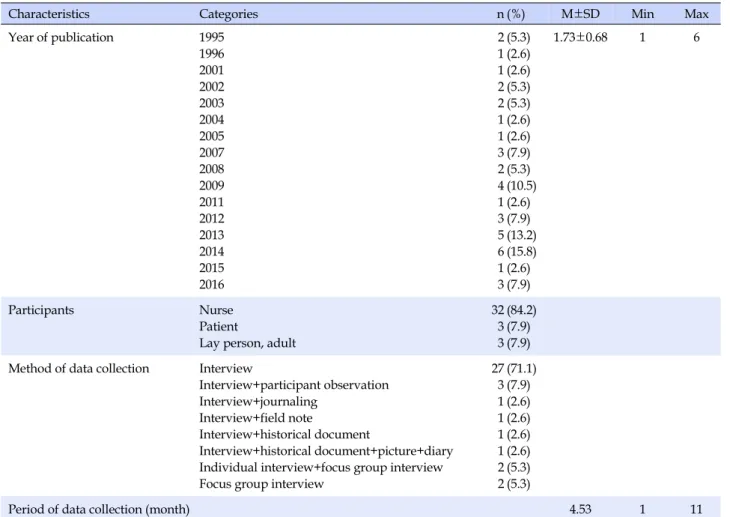
Task: Click the '32 (84.2)' value for Nurse
Action: 514,310
